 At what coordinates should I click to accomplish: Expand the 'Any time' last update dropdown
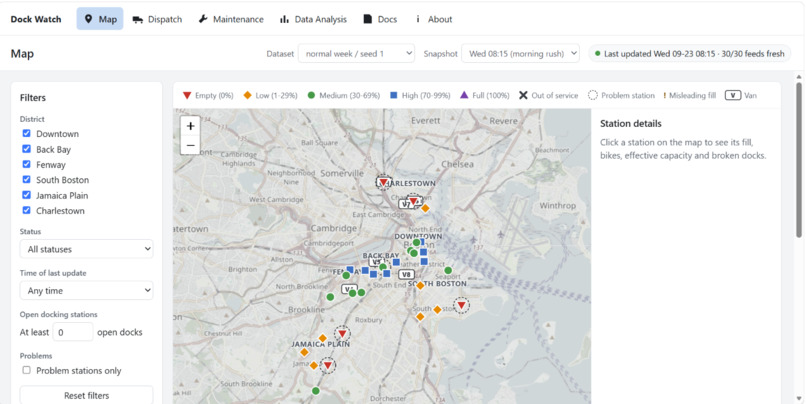[86, 290]
